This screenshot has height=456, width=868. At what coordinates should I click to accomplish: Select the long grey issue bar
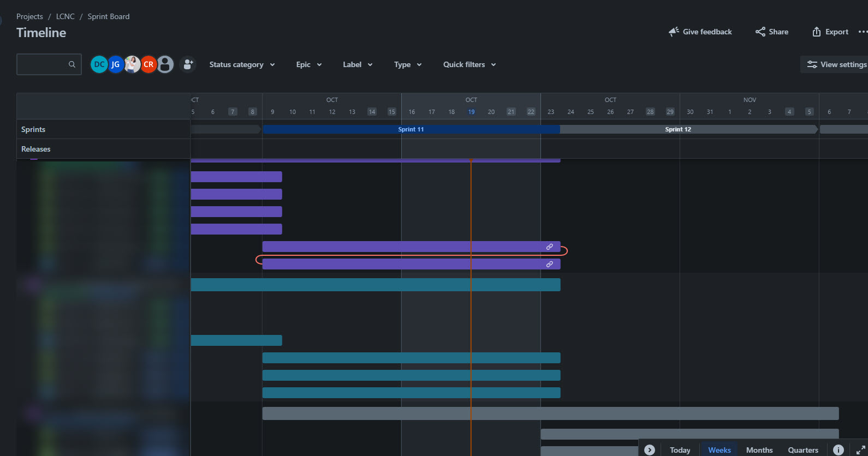(x=550, y=413)
